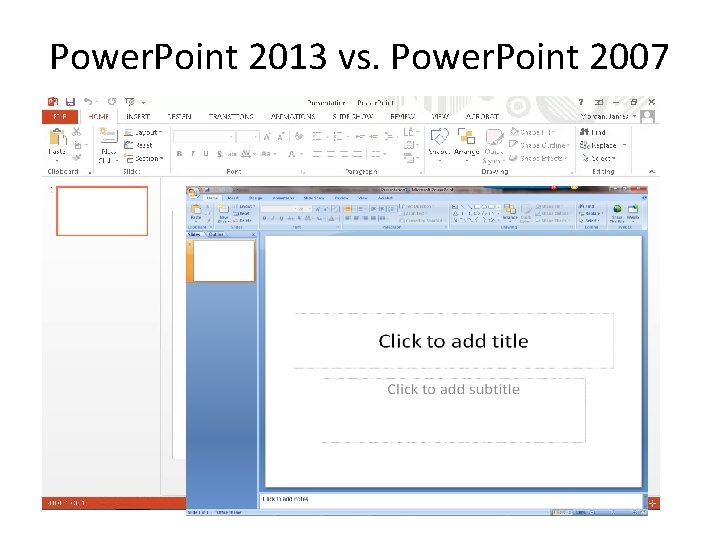Open Font group dialog launcher in 2013
Image resolution: width=720 pixels, height=540 pixels.
click(302, 172)
